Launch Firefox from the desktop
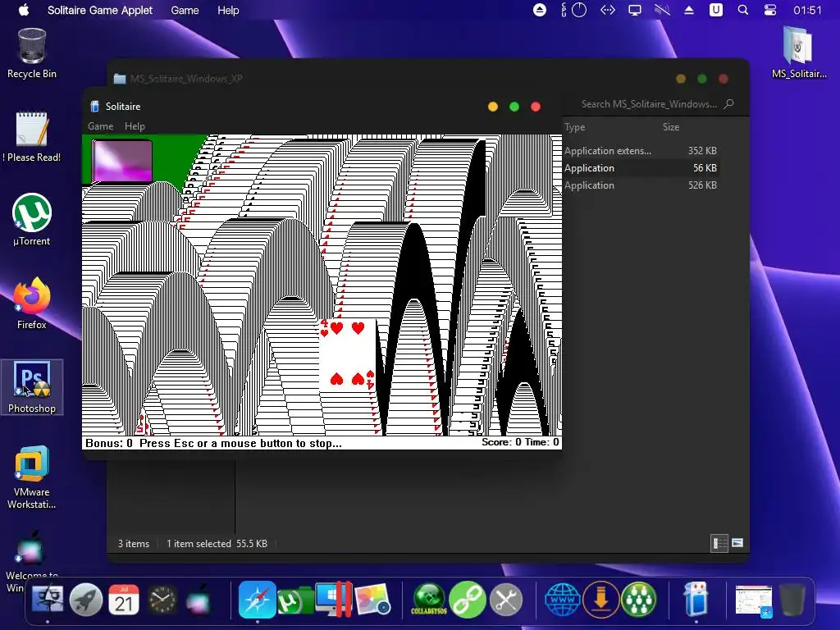 click(x=32, y=304)
